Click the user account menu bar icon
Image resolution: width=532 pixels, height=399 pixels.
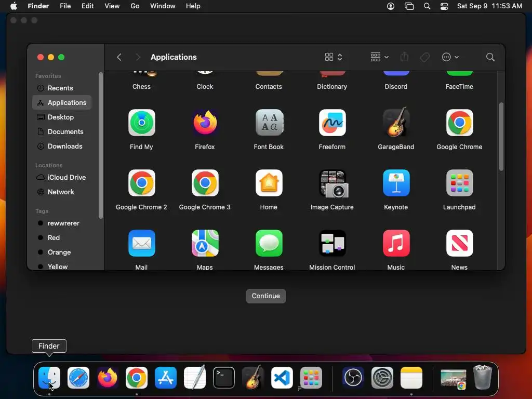click(x=391, y=6)
